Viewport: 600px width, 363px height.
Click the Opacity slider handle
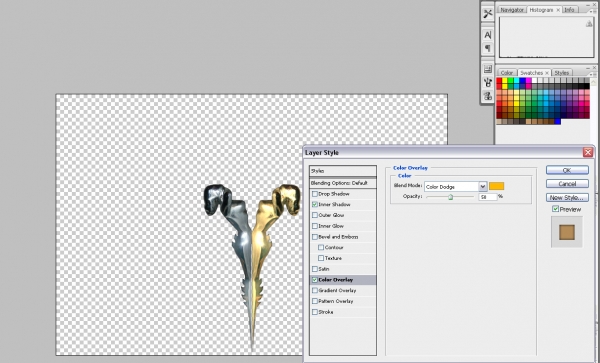click(x=450, y=197)
